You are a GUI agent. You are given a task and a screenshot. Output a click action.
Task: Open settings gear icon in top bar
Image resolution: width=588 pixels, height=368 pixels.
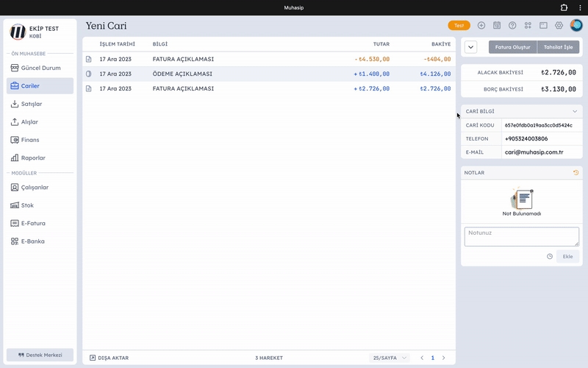coord(559,25)
